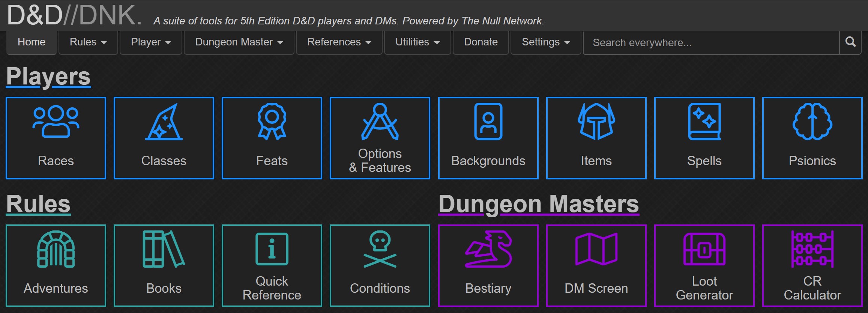
Task: Click the 'Feats' tile label
Action: pyautogui.click(x=272, y=161)
